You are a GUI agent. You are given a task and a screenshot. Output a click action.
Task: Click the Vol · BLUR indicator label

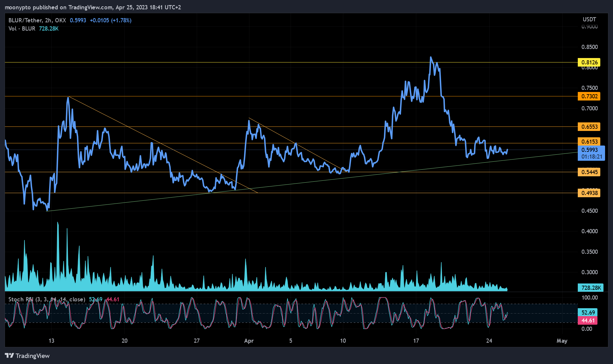22,29
